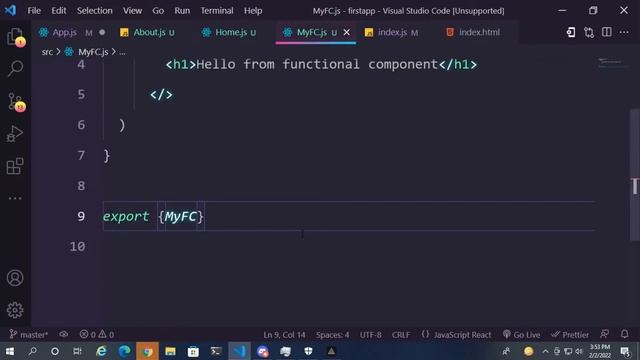Open the Help menu

253,11
